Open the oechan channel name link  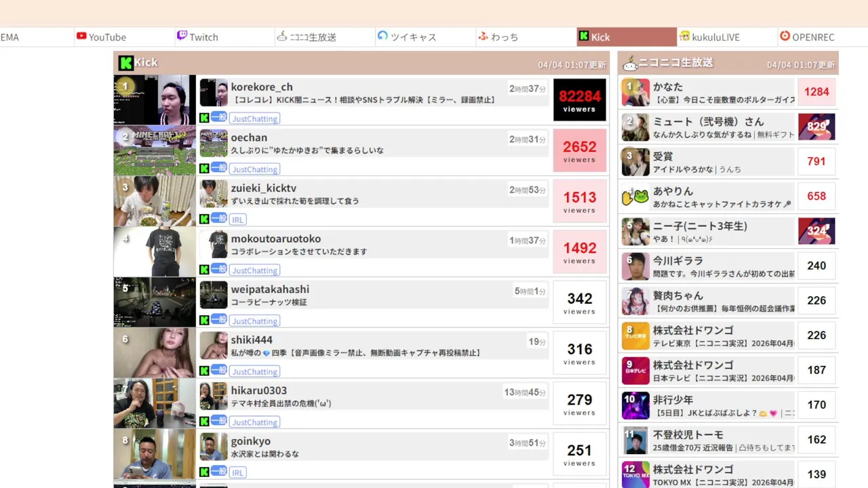tap(249, 138)
